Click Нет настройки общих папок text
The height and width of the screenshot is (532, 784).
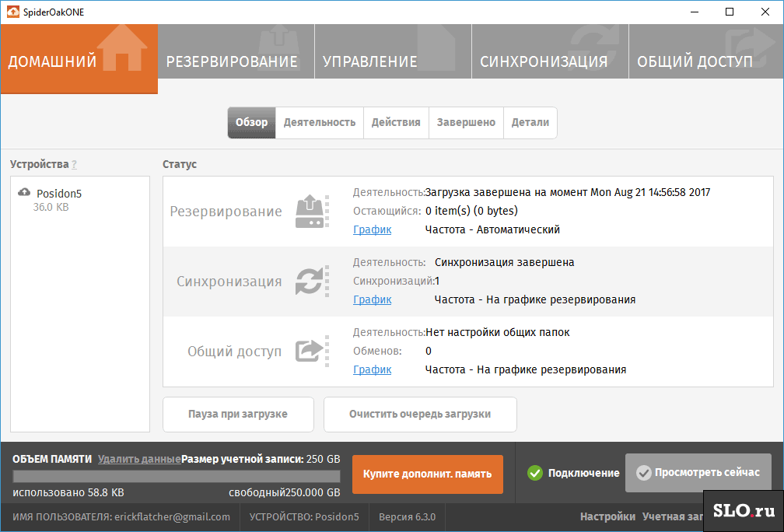(x=498, y=332)
